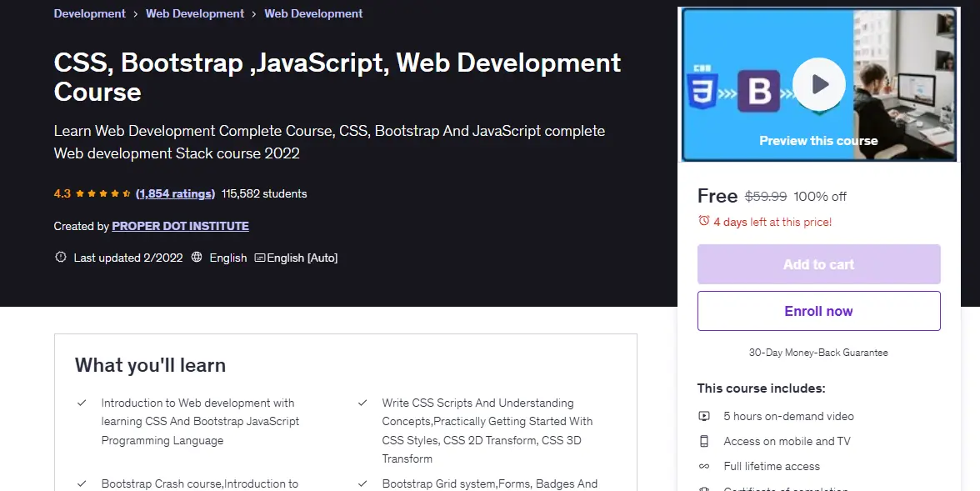Click the Add to cart button
This screenshot has height=491, width=980.
(x=818, y=264)
